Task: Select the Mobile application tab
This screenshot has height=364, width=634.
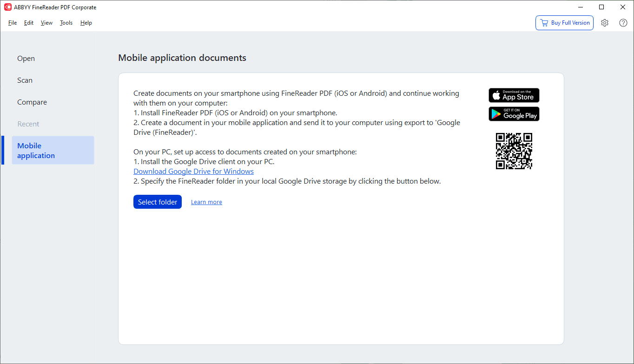Action: [53, 150]
